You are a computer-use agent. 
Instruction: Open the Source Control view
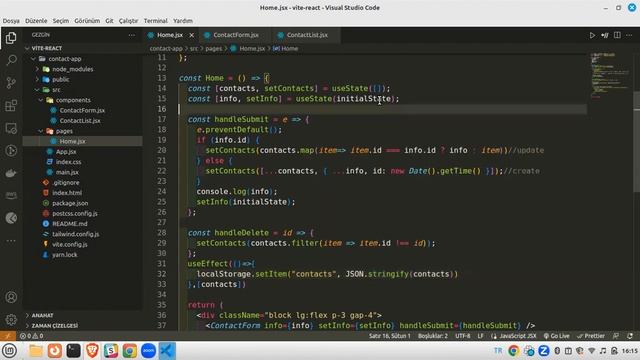tap(11, 83)
